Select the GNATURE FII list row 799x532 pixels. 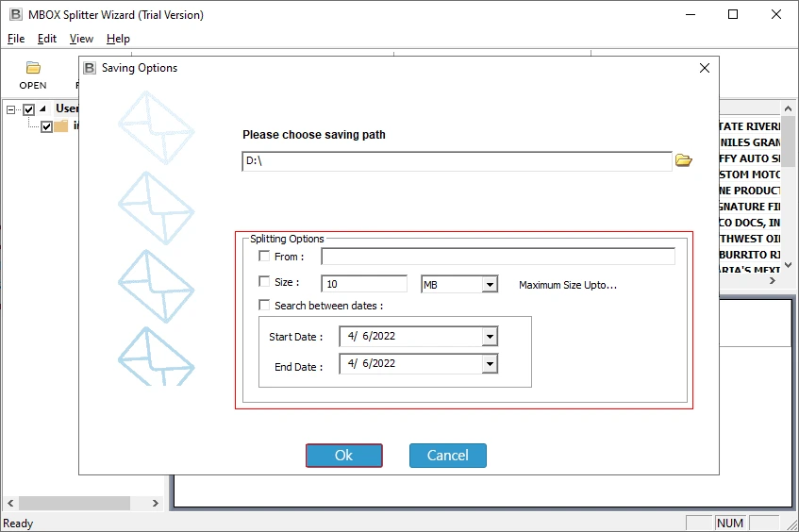750,207
